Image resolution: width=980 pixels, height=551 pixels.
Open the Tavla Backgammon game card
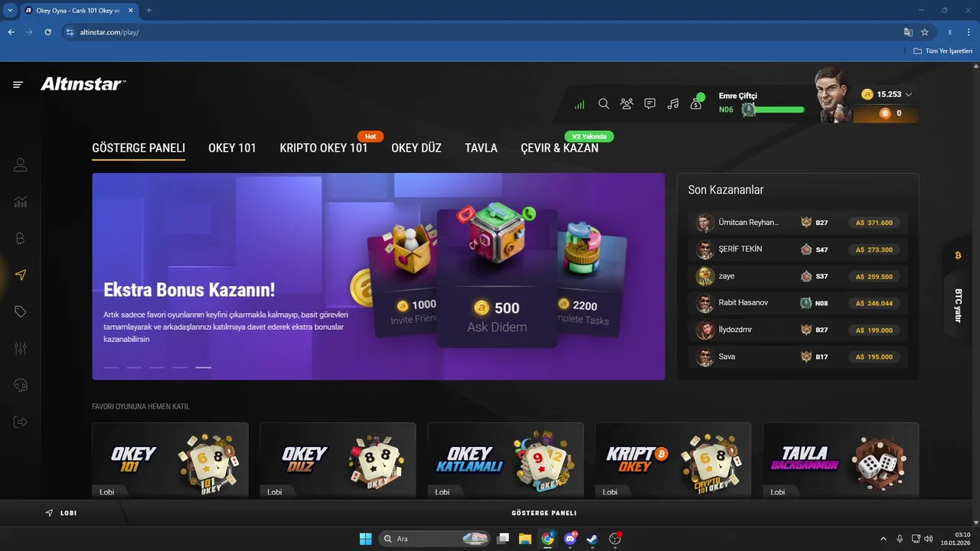[x=841, y=461]
